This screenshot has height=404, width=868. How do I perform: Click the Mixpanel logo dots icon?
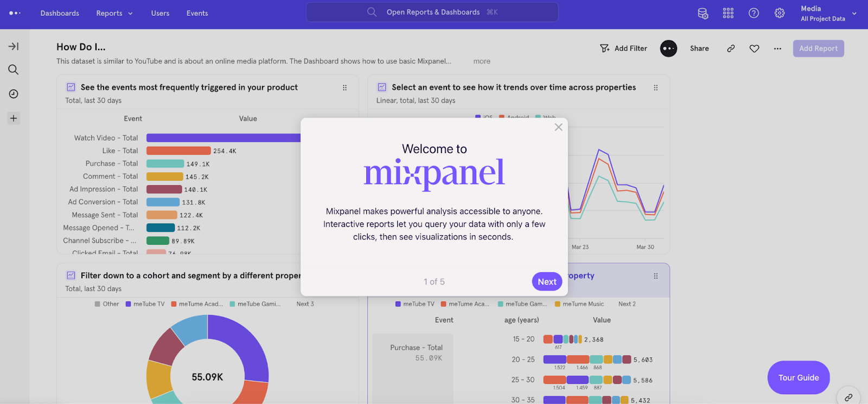(15, 13)
